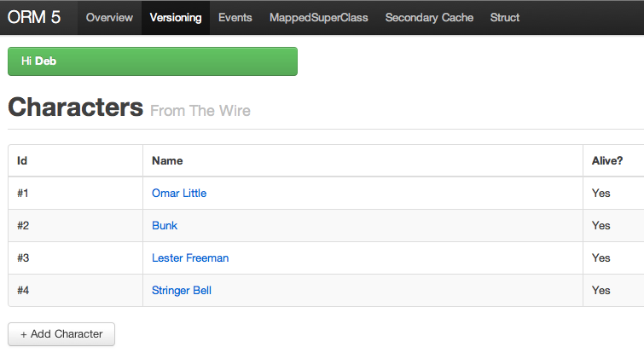Select the Versioning nav tab
The width and height of the screenshot is (644, 353).
click(176, 17)
